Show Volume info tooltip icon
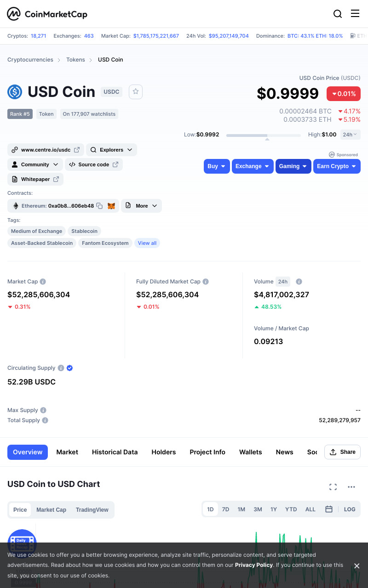 [x=299, y=282]
